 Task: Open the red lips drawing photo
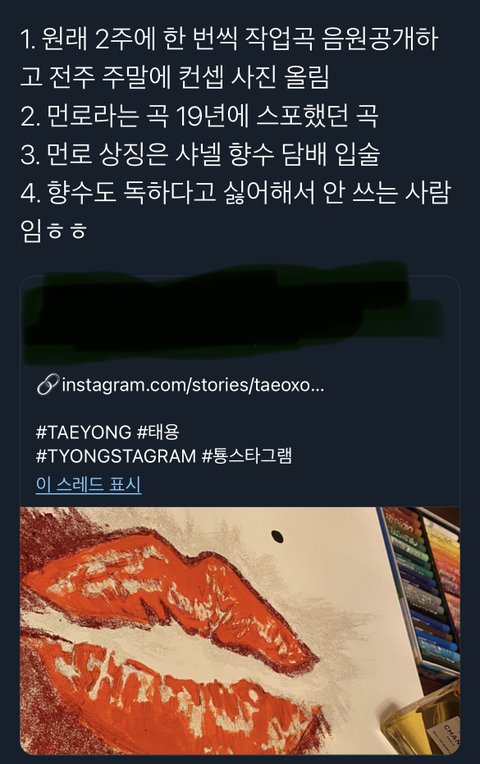(x=240, y=630)
